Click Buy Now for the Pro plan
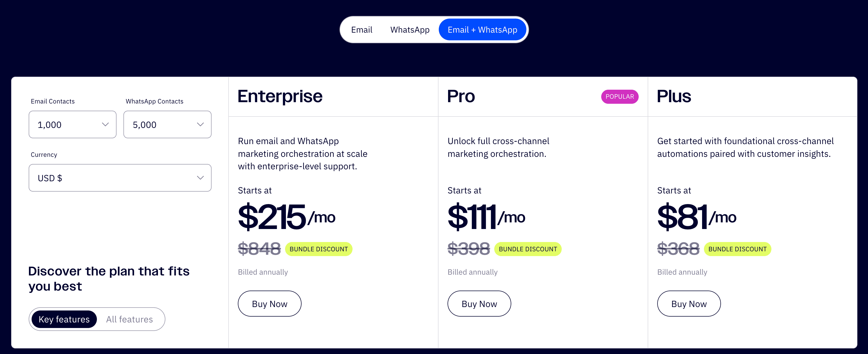Image resolution: width=868 pixels, height=354 pixels. [479, 304]
